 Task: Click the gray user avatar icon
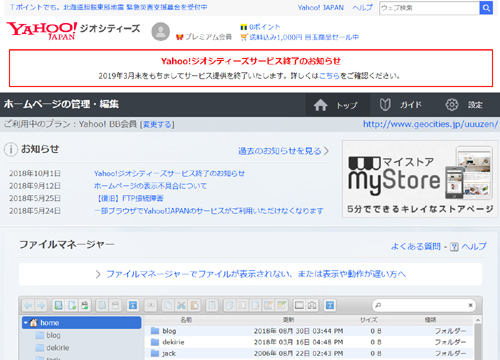(x=161, y=32)
